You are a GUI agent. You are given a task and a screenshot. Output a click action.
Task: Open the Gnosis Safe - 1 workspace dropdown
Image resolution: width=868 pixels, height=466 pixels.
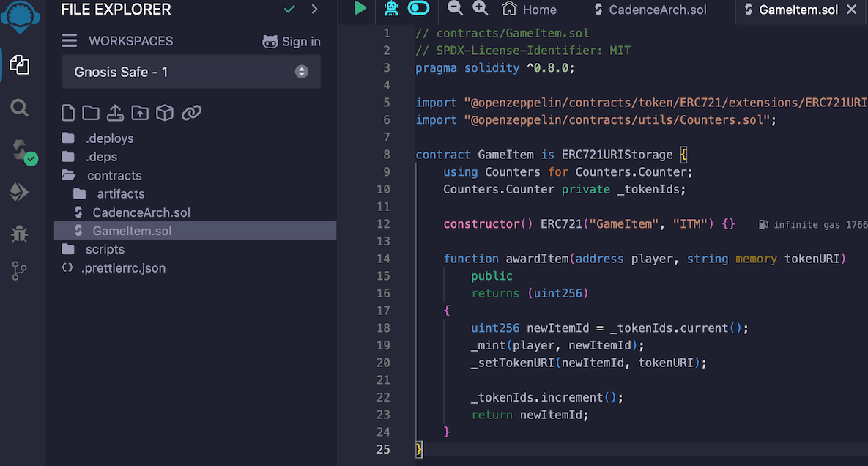tap(190, 72)
